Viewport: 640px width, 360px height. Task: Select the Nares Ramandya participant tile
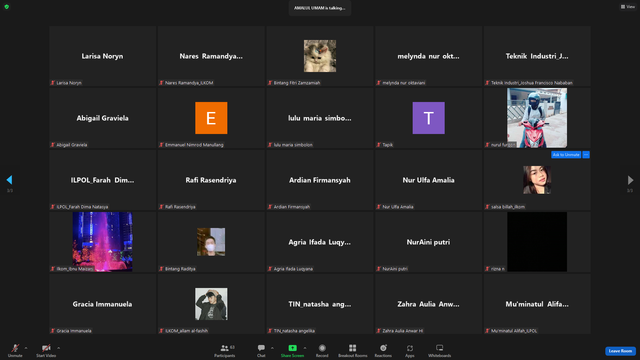point(211,56)
